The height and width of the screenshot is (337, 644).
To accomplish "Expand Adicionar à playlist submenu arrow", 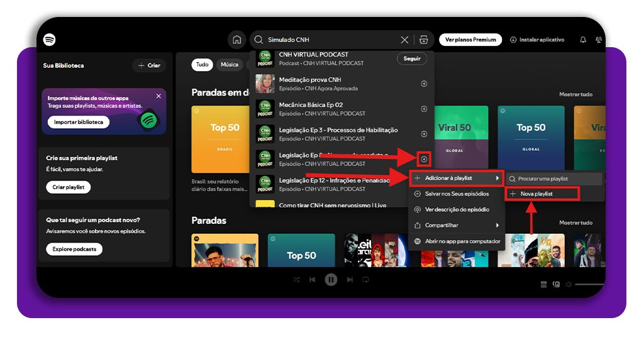I will click(497, 178).
